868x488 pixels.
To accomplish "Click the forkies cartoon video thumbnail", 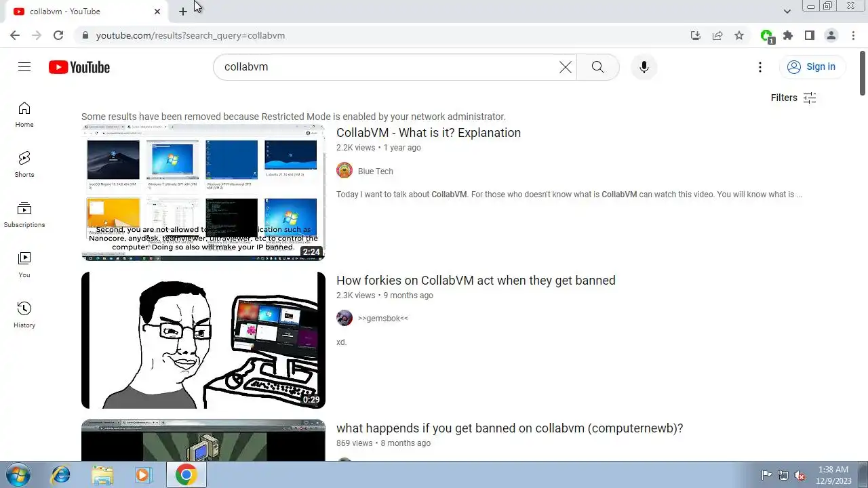I will [203, 340].
